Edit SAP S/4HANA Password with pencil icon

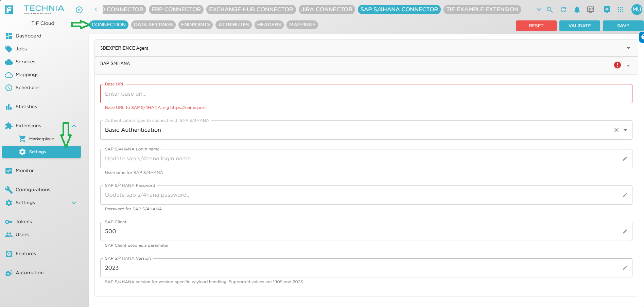coord(625,195)
